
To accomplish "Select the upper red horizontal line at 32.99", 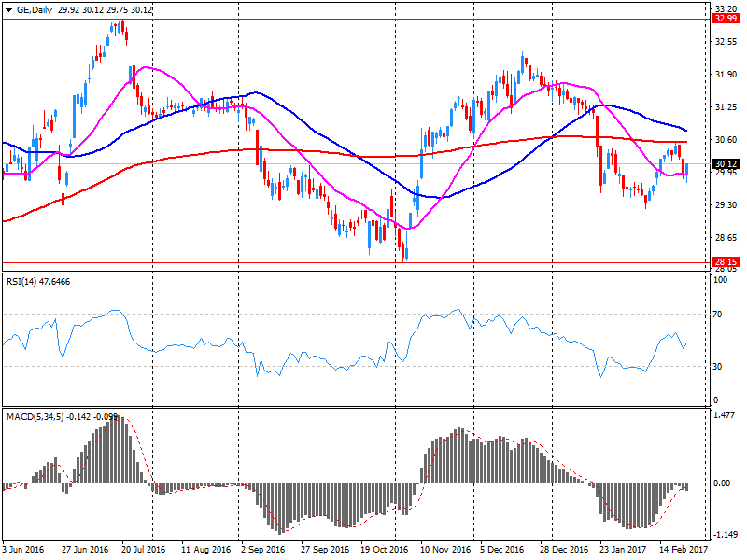I will (373, 19).
